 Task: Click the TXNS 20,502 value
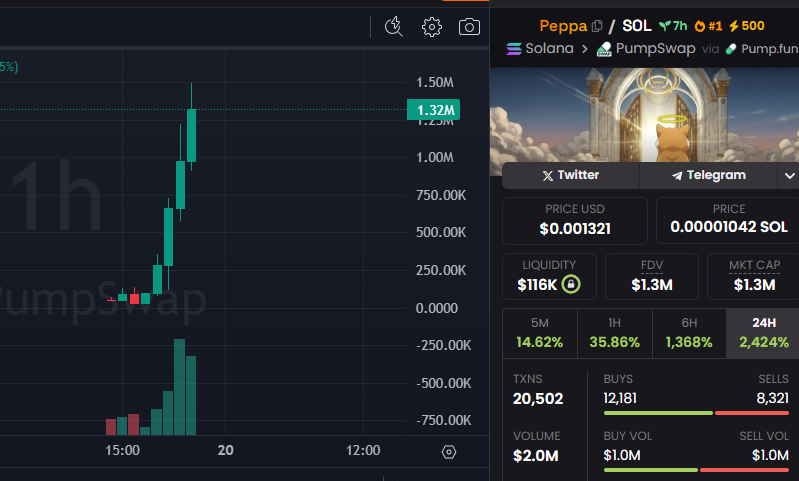538,398
